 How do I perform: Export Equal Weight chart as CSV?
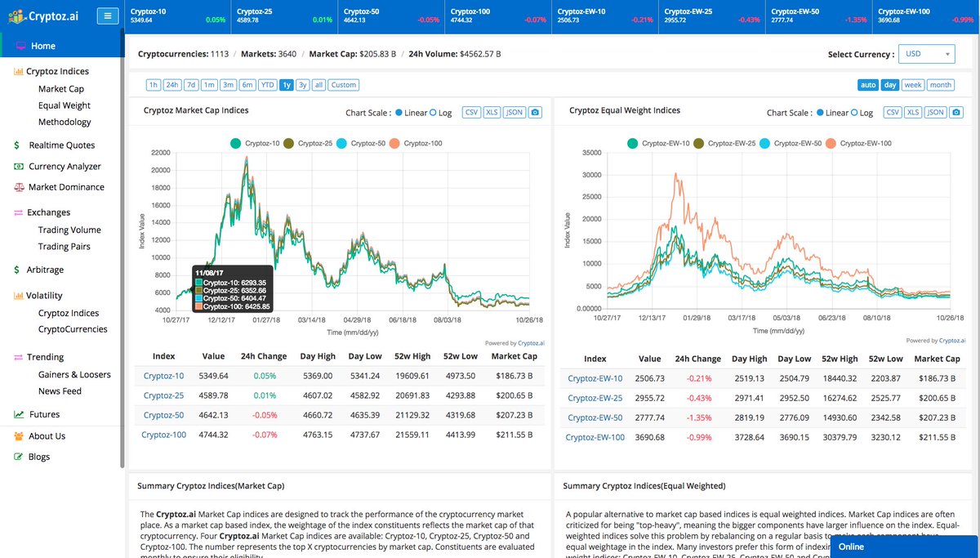tap(893, 113)
